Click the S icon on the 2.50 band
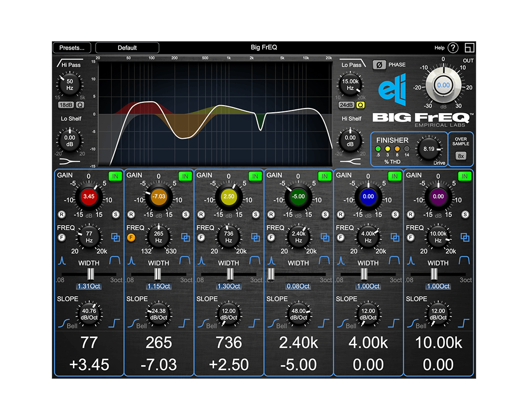 click(x=256, y=215)
